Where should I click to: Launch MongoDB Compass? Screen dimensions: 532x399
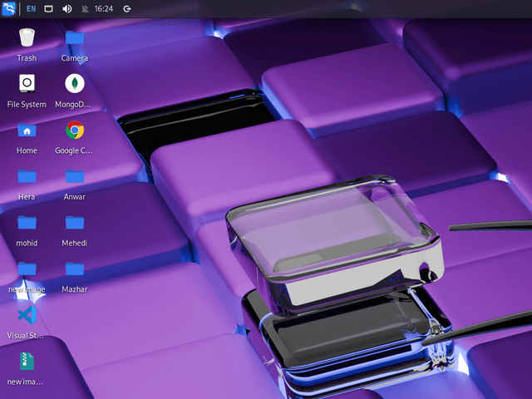pyautogui.click(x=75, y=84)
